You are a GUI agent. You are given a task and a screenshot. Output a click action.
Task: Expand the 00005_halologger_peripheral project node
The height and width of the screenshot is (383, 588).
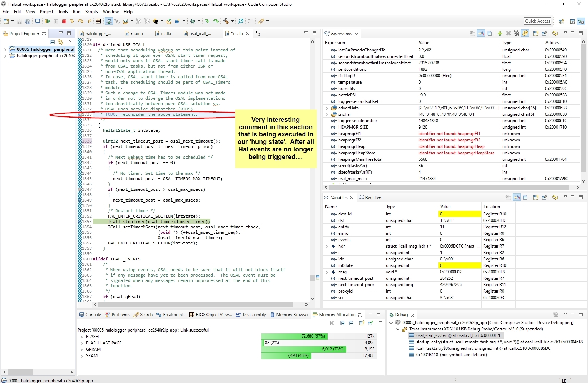pos(5,49)
